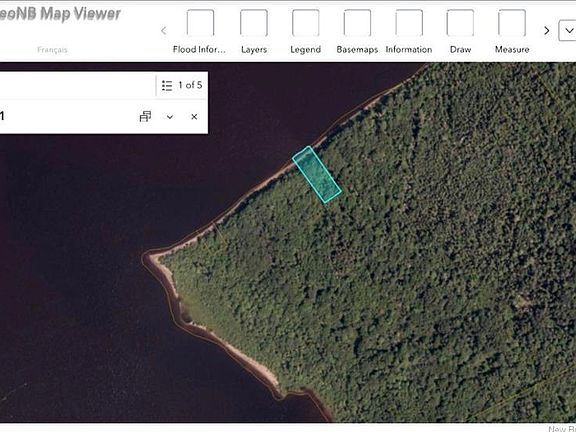Image resolution: width=576 pixels, height=432 pixels.
Task: Dock the popup panel
Action: (x=145, y=116)
